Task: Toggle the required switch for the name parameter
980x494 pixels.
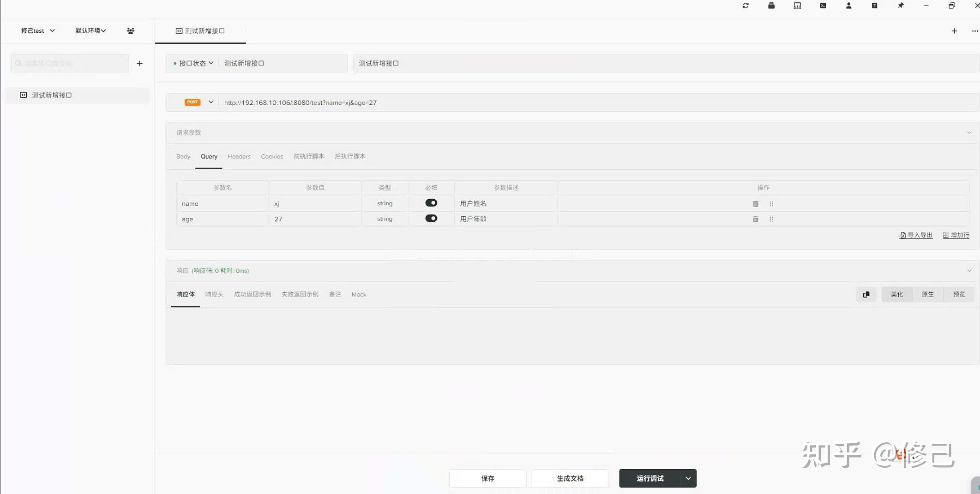Action: pos(431,203)
